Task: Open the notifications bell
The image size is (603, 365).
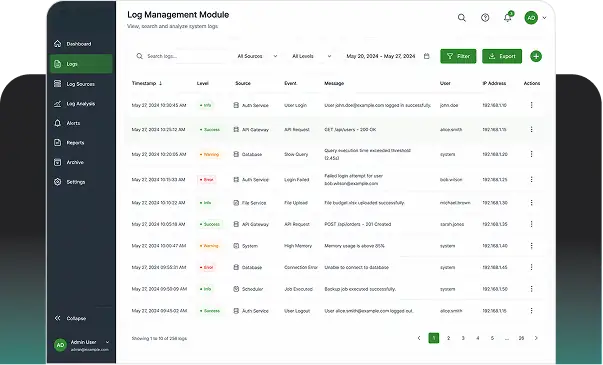Action: coord(508,18)
